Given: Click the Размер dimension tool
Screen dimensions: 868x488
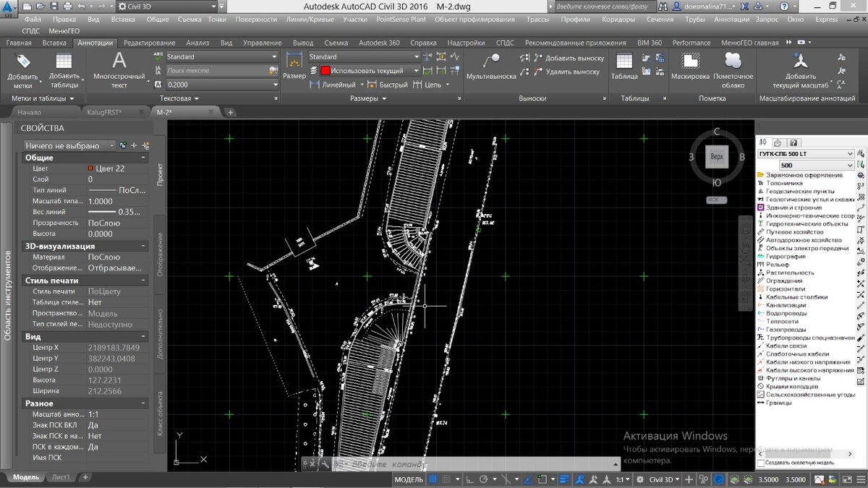Looking at the screenshot, I should click(294, 65).
